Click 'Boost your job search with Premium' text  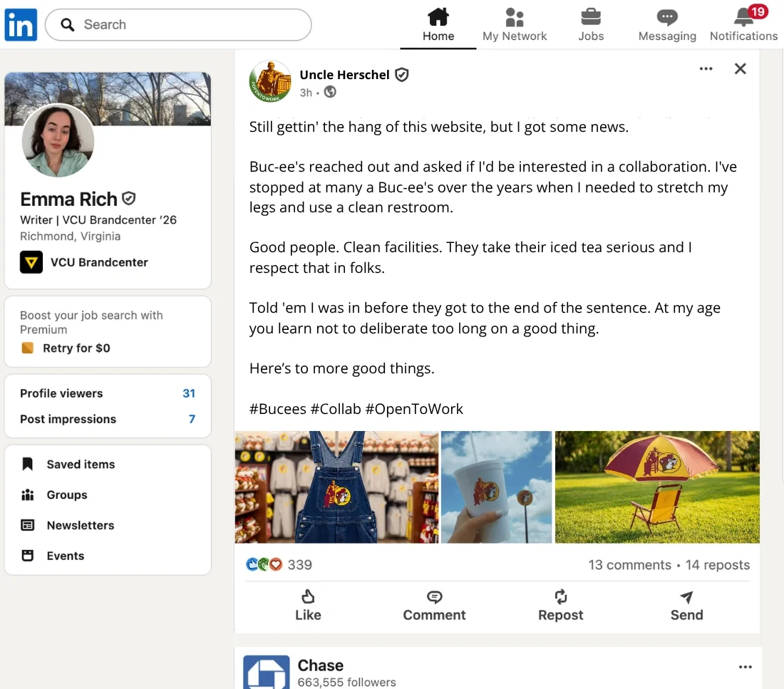91,322
